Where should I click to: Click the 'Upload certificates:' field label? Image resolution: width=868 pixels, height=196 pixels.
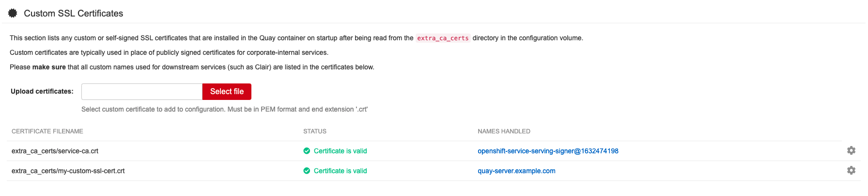coord(42,91)
